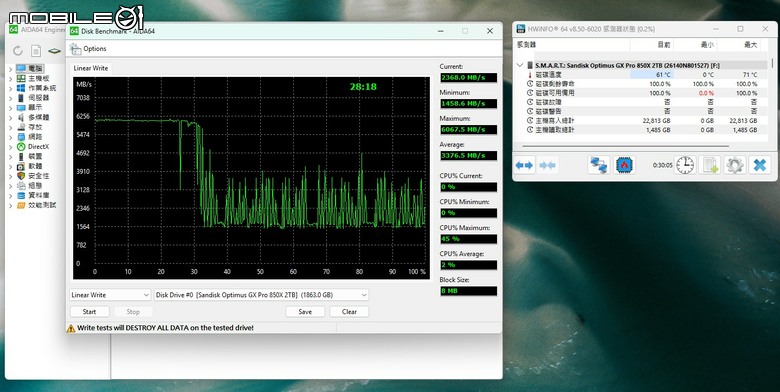This screenshot has height=392, width=780.
Task: Click the Clear button in Disk Benchmark
Action: coord(349,312)
